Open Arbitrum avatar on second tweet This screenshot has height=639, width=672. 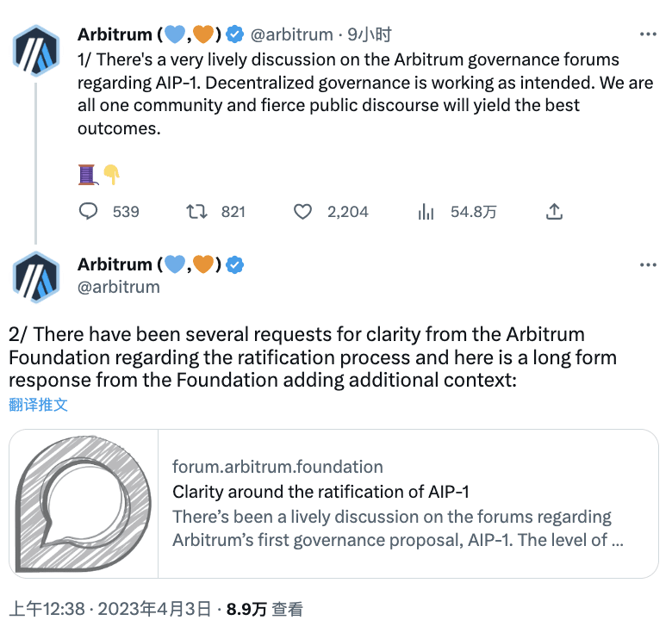[36, 276]
